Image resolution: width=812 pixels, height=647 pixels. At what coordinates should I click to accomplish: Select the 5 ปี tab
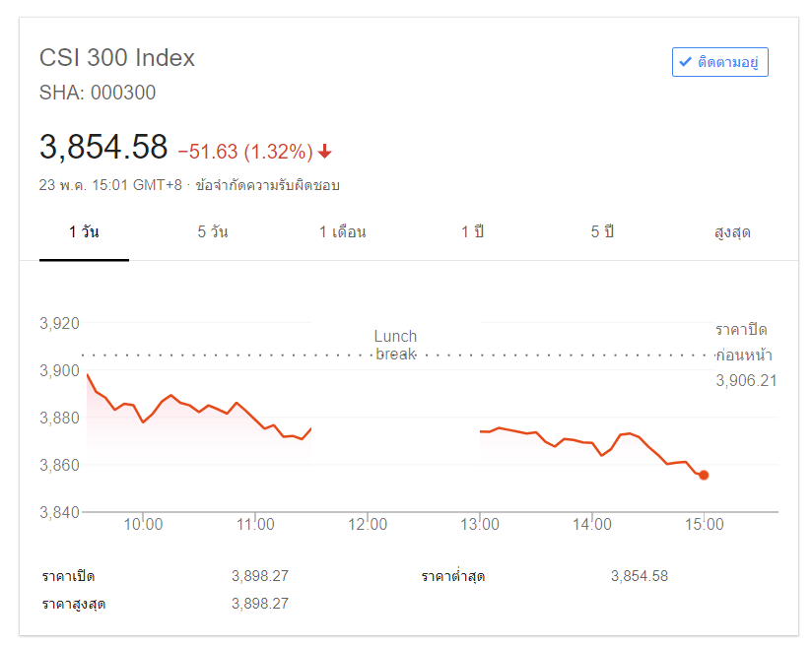click(x=602, y=232)
